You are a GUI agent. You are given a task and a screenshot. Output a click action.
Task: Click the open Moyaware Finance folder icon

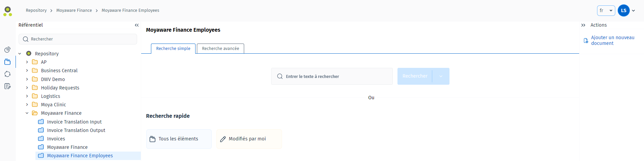click(35, 113)
